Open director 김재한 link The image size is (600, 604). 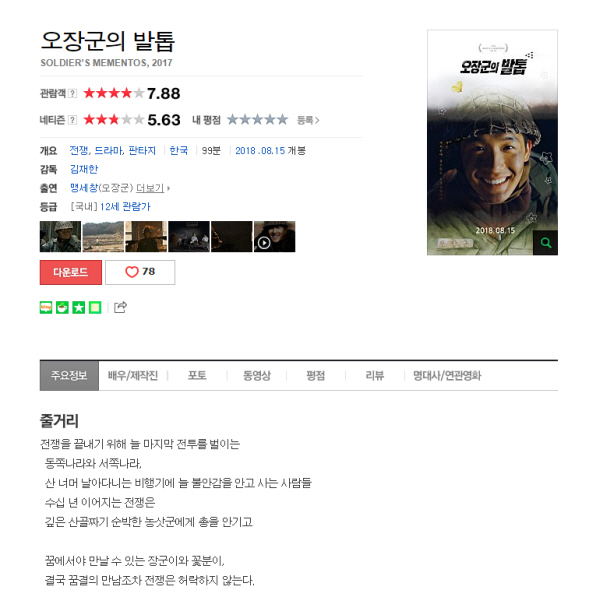[x=84, y=169]
